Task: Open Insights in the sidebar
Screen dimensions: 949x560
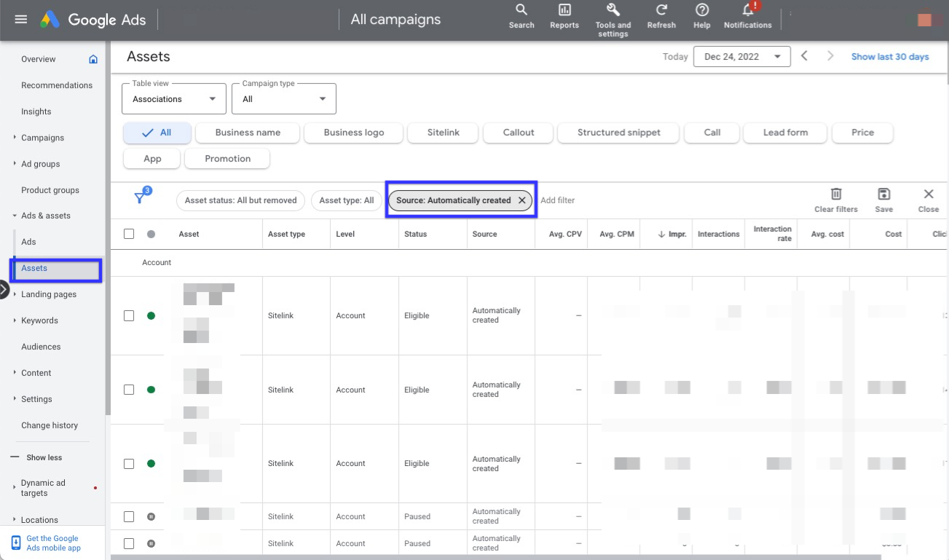Action: pyautogui.click(x=36, y=111)
